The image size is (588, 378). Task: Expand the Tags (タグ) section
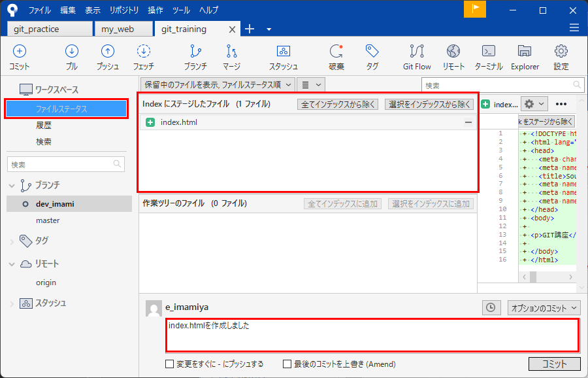(12, 241)
